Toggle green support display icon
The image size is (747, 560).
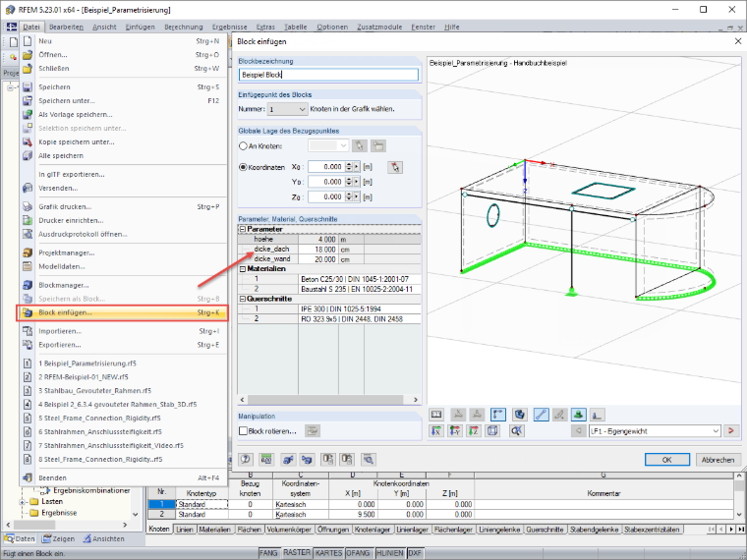tap(578, 415)
